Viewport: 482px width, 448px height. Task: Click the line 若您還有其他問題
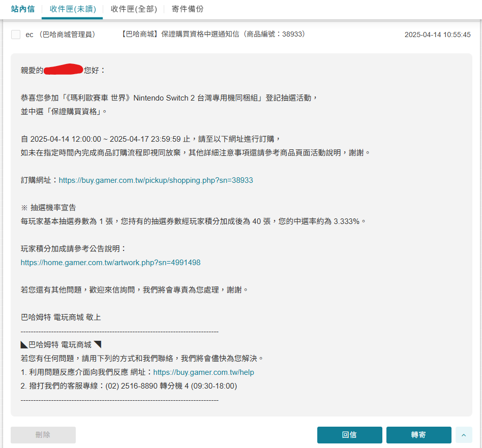[x=134, y=290]
